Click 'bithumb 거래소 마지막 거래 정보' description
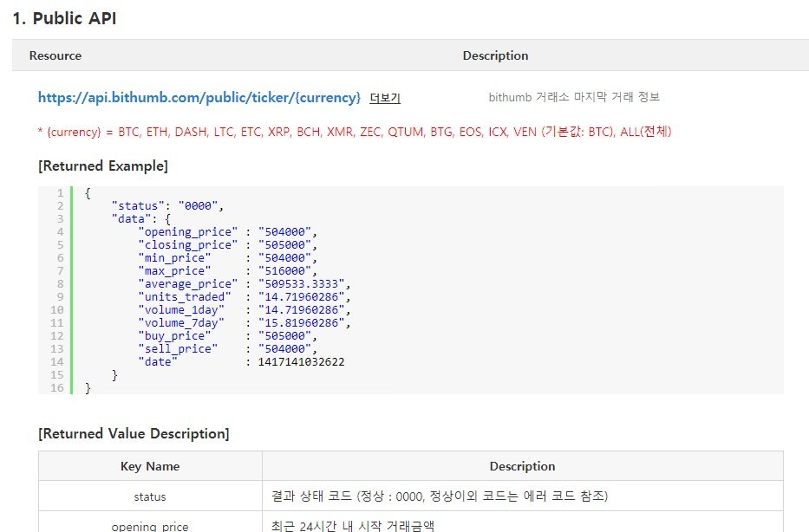The image size is (809, 532). point(574,97)
